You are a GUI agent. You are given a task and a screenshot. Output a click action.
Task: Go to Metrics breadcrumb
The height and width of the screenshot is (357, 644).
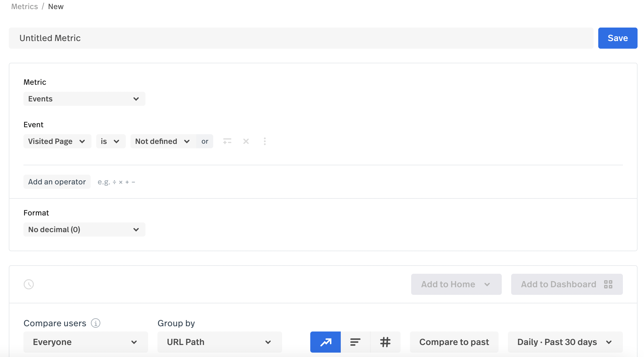(25, 6)
